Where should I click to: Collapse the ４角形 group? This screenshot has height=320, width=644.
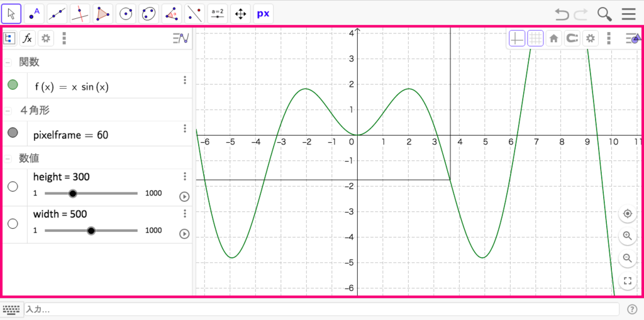pos(8,111)
